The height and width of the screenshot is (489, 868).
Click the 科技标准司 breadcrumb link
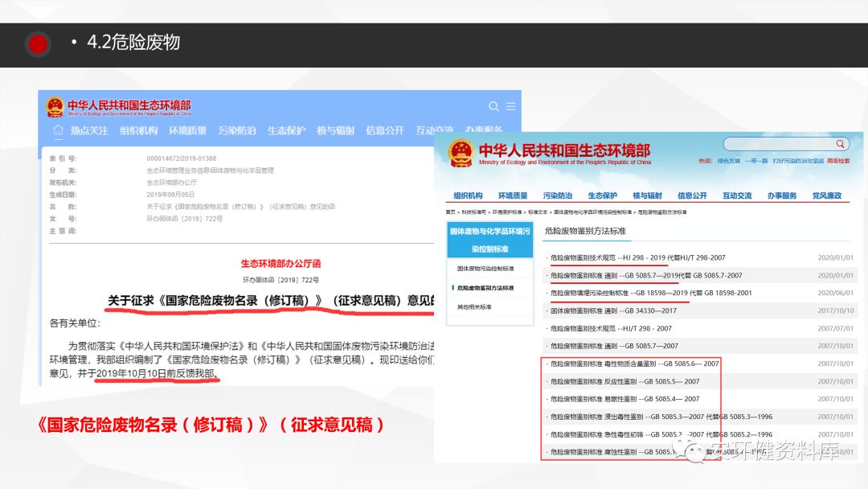[x=474, y=212]
